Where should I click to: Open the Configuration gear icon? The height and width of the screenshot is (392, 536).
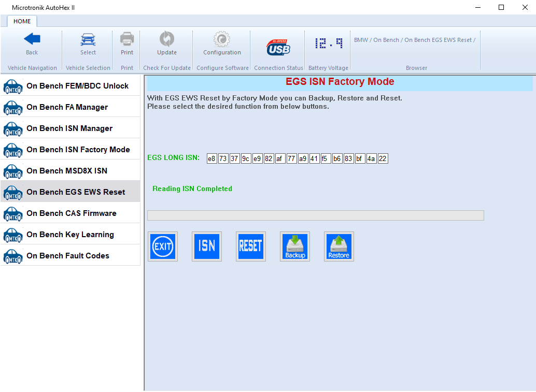(222, 43)
